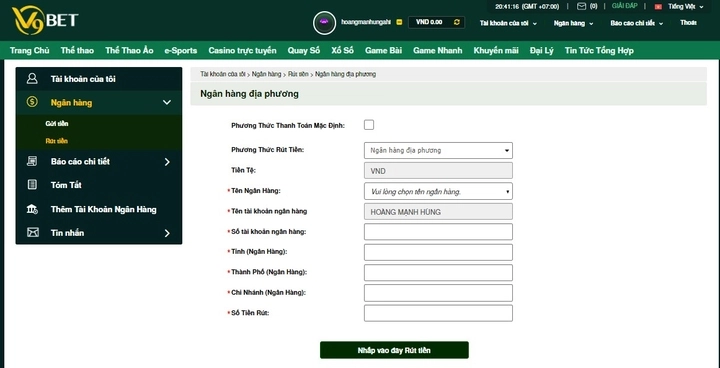Select Rút tiền in sidebar
This screenshot has height=368, width=720.
[56, 141]
